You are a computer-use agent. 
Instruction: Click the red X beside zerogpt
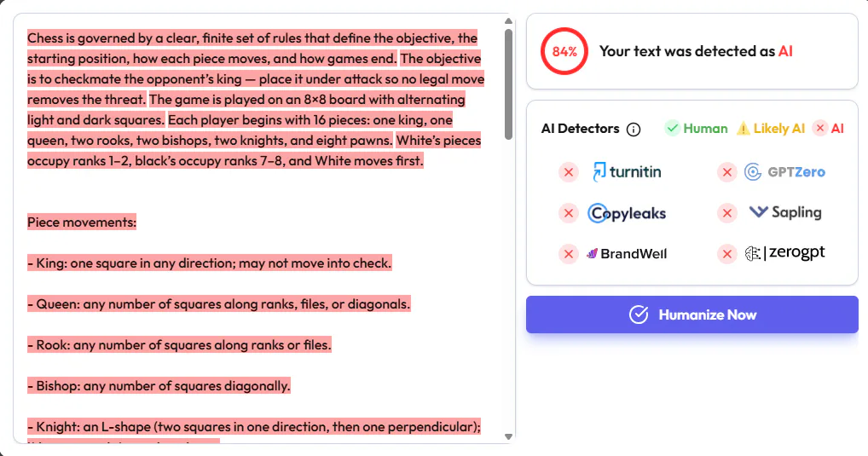pos(727,254)
